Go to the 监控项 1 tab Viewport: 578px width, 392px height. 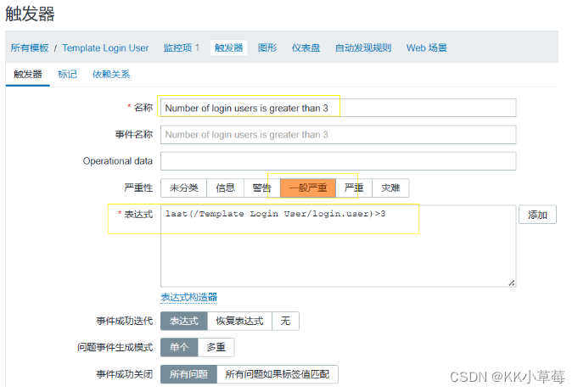point(182,48)
